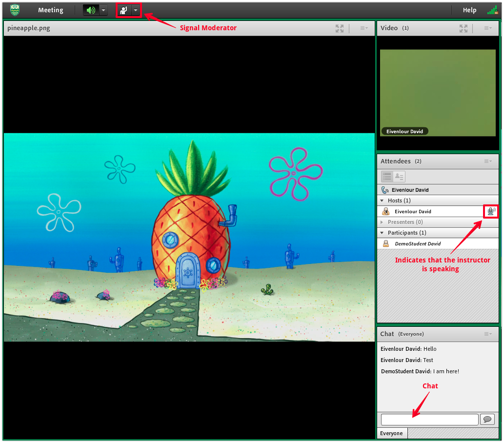
Task: Raise hand with the status icon
Action: pyautogui.click(x=124, y=10)
